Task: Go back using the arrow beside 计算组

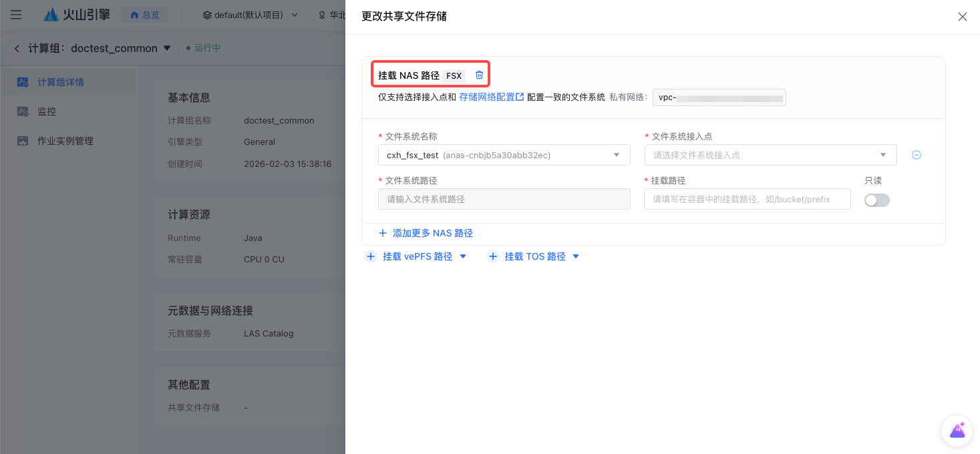Action: (x=17, y=48)
